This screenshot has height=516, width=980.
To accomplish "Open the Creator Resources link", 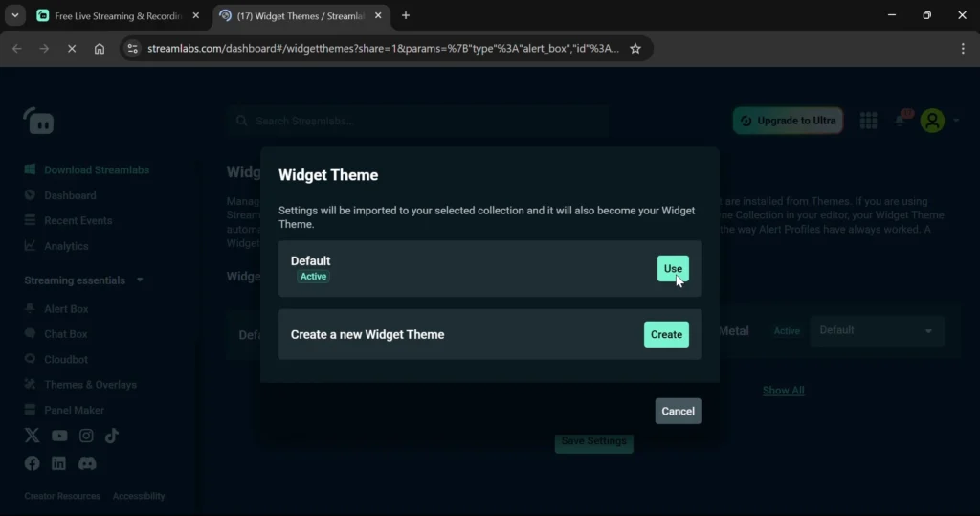I will pos(62,496).
